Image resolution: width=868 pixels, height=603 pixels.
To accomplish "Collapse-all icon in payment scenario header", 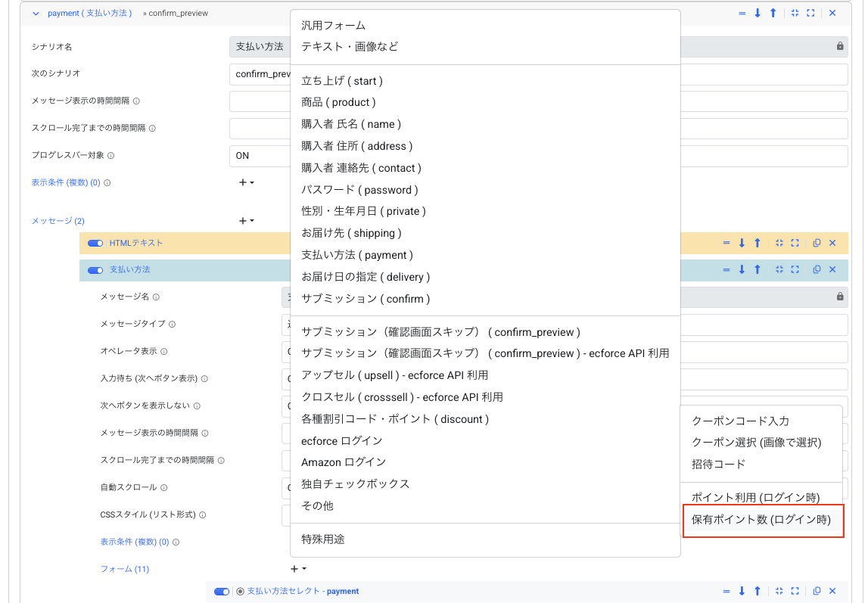I will [x=795, y=13].
